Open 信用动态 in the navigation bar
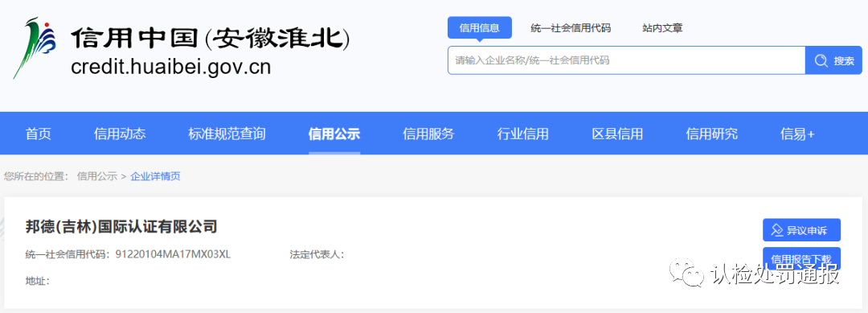The image size is (868, 313). click(120, 134)
